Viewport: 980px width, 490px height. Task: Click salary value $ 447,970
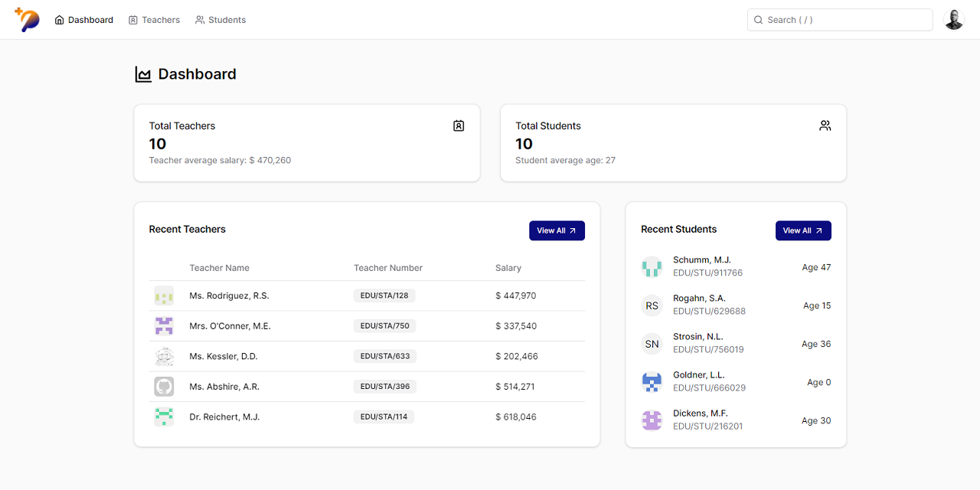516,296
